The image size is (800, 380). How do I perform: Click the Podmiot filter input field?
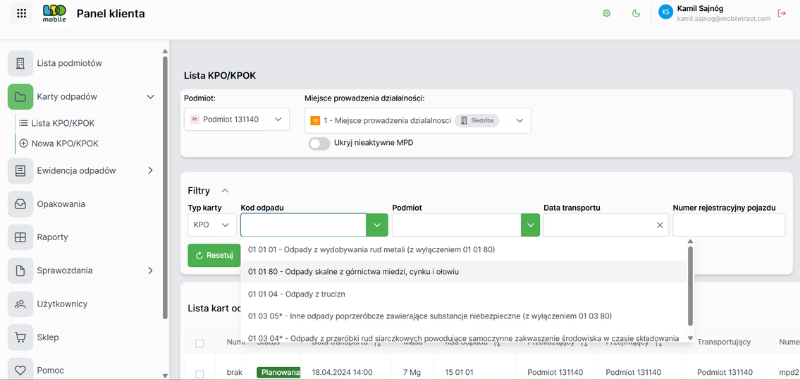coord(457,225)
